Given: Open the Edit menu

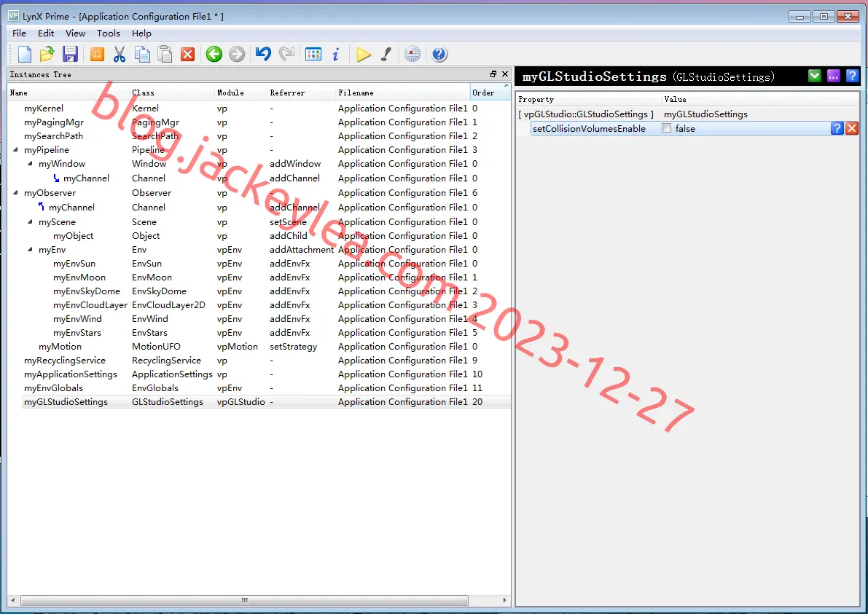Looking at the screenshot, I should click(46, 34).
